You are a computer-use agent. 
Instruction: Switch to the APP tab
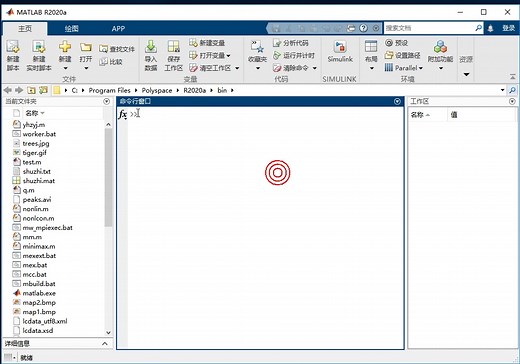point(118,29)
